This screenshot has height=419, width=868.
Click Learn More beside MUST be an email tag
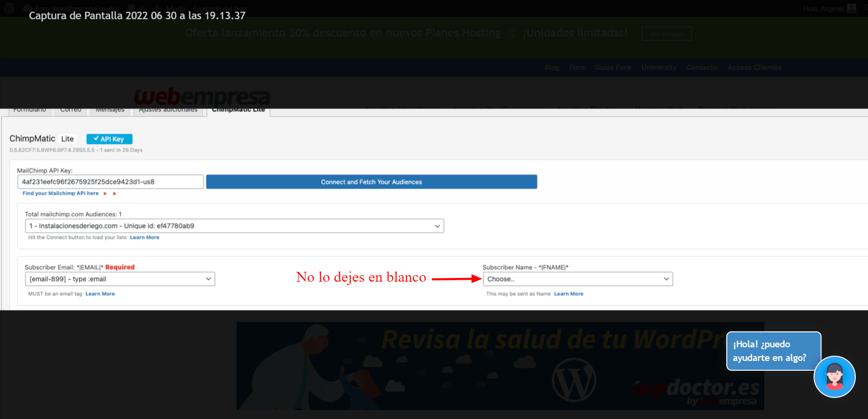pyautogui.click(x=100, y=294)
